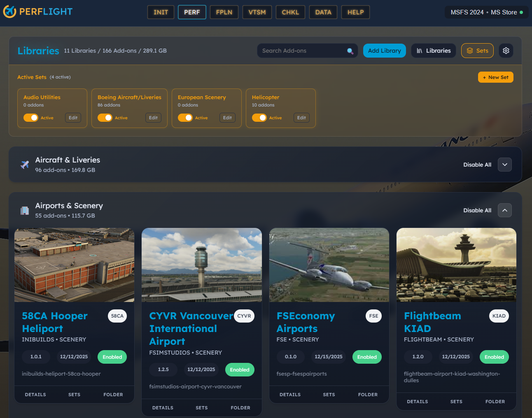
Task: Collapse the Airports & Scenery section
Action: tap(504, 210)
